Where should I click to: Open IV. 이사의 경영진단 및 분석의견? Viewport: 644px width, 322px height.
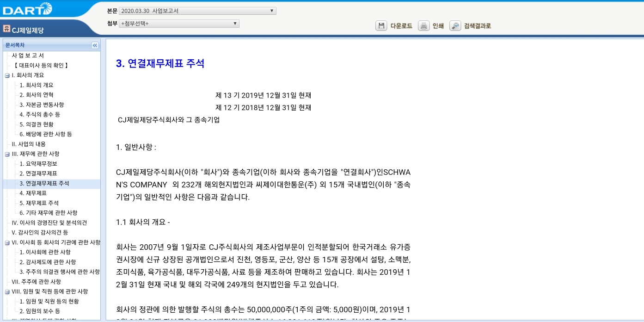(49, 223)
